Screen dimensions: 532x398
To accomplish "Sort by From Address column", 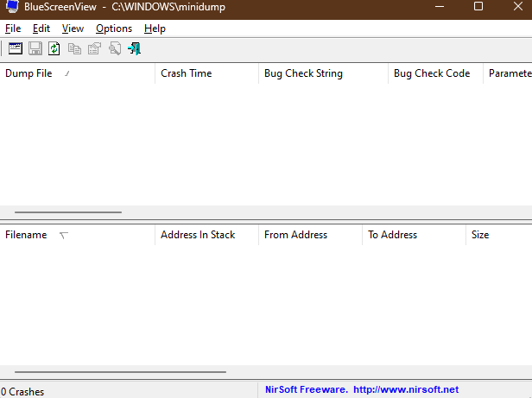I will [310, 235].
